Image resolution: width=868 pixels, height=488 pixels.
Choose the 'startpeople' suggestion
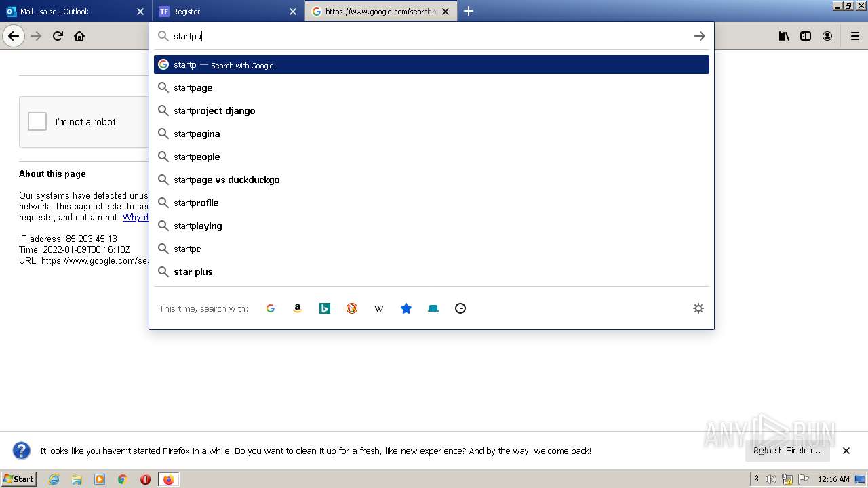click(431, 157)
